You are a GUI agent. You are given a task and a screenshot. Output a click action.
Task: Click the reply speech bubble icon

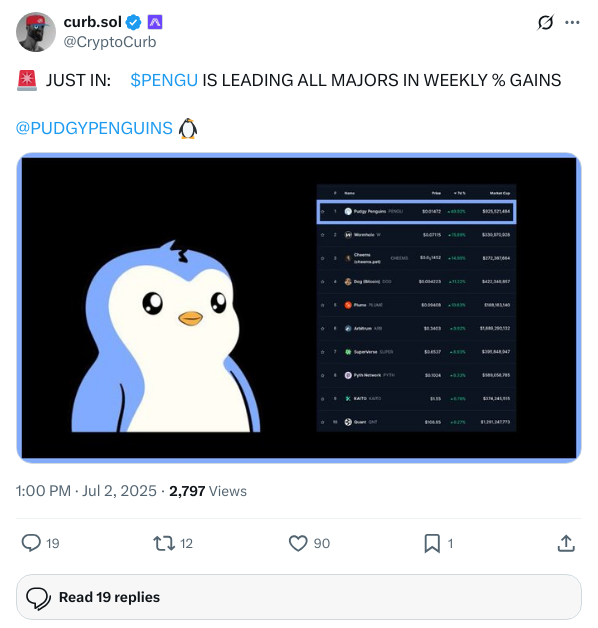coord(31,543)
